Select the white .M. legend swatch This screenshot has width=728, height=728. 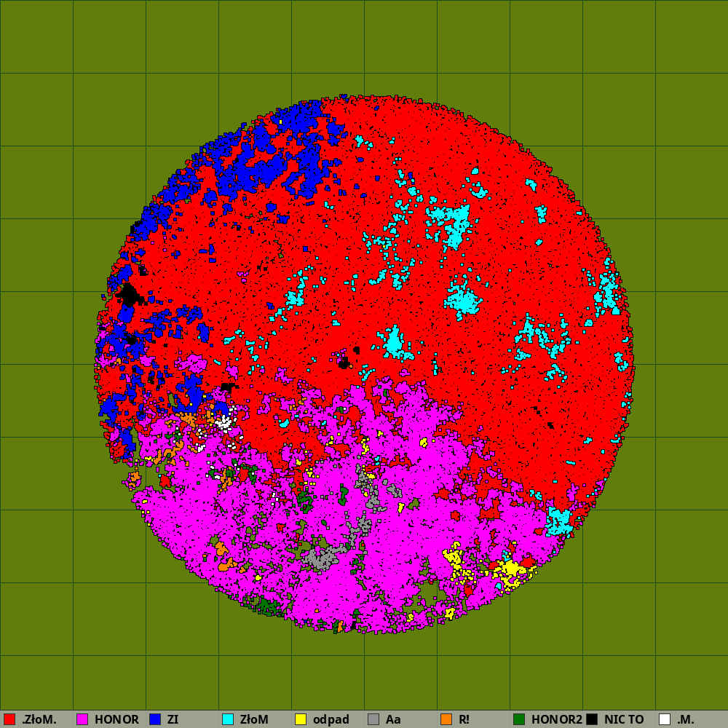click(665, 719)
